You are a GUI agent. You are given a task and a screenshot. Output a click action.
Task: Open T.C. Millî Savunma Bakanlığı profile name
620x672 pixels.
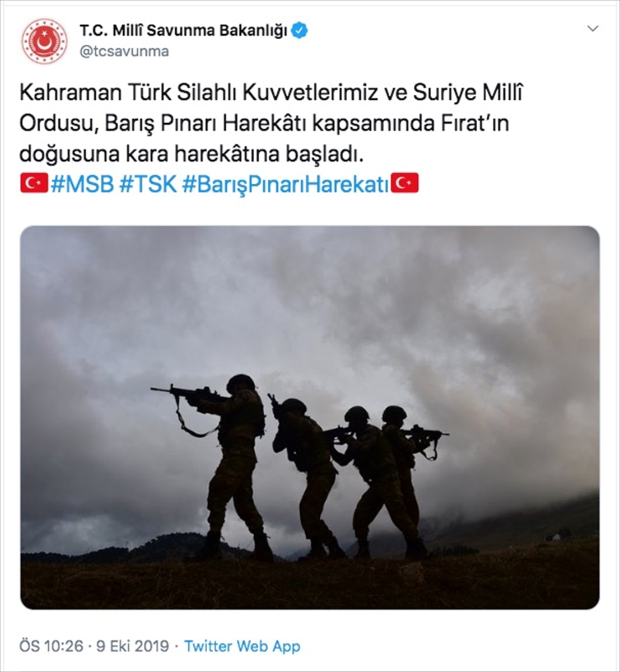click(x=183, y=31)
